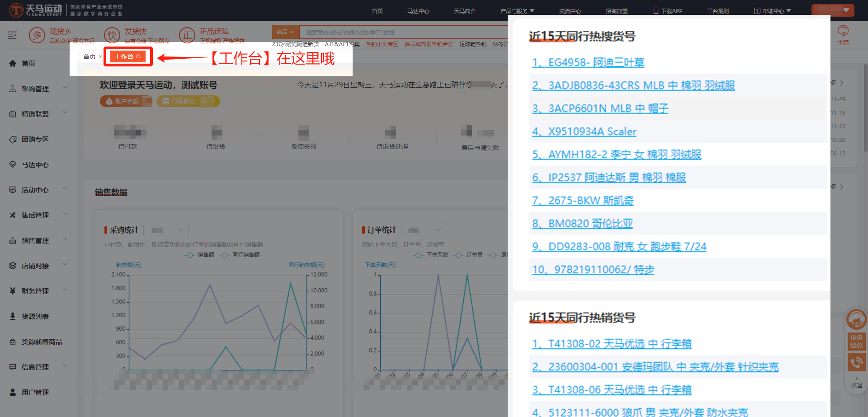Open link DD9283-008 耐克 女 跑步鞋 7/24
The height and width of the screenshot is (417, 868).
click(x=619, y=247)
